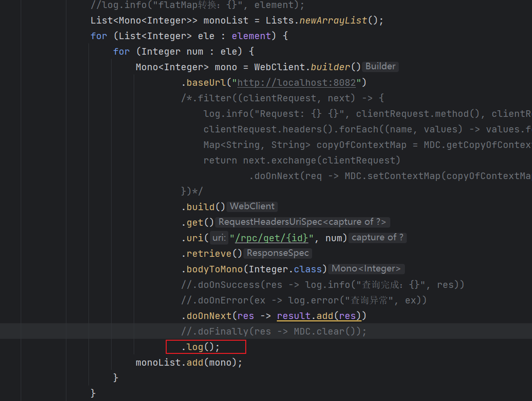Image resolution: width=532 pixels, height=401 pixels.
Task: Click the Builder inline type hint
Action: click(380, 66)
